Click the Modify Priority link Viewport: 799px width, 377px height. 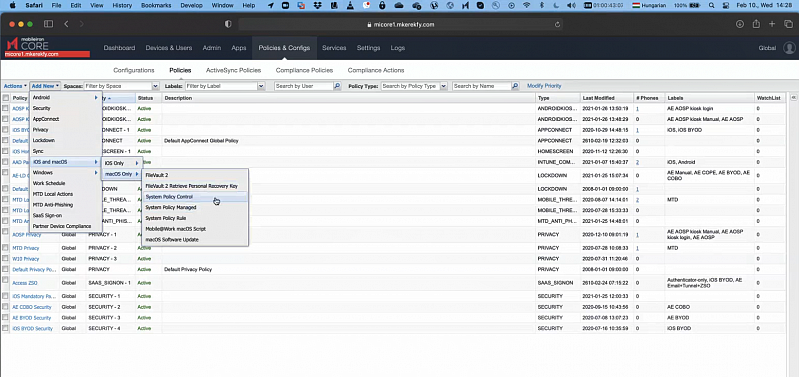(544, 86)
